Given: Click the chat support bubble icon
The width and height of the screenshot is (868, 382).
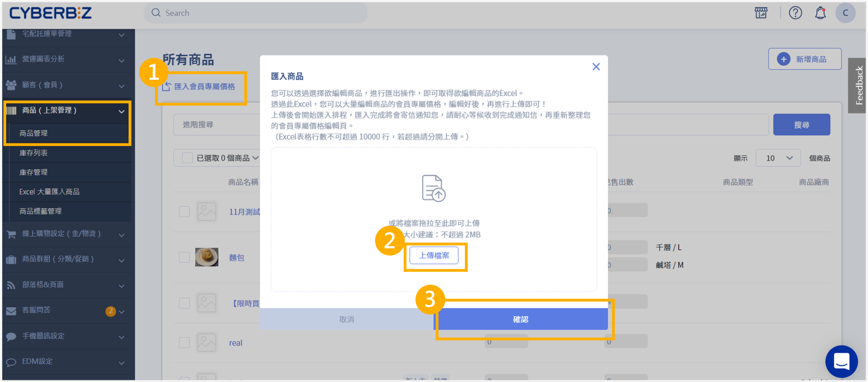Looking at the screenshot, I should click(x=841, y=361).
